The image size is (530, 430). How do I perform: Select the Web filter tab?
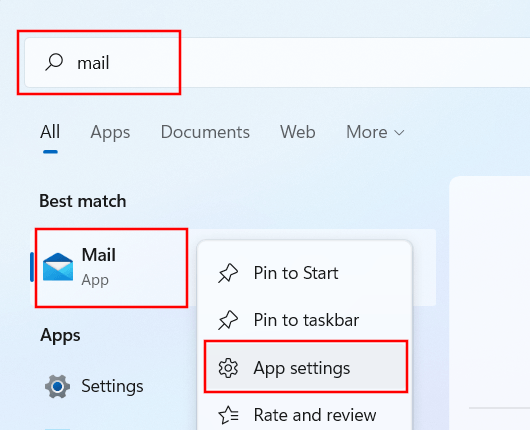297,132
